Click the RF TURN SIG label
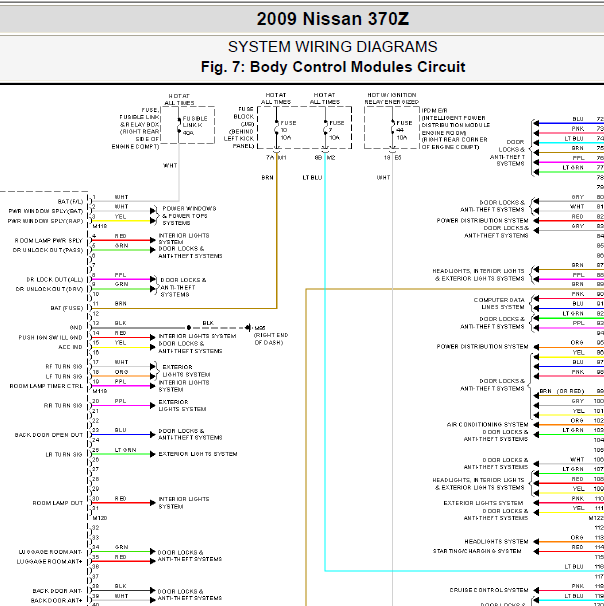Screen dimensions: 604x606 (x=64, y=366)
